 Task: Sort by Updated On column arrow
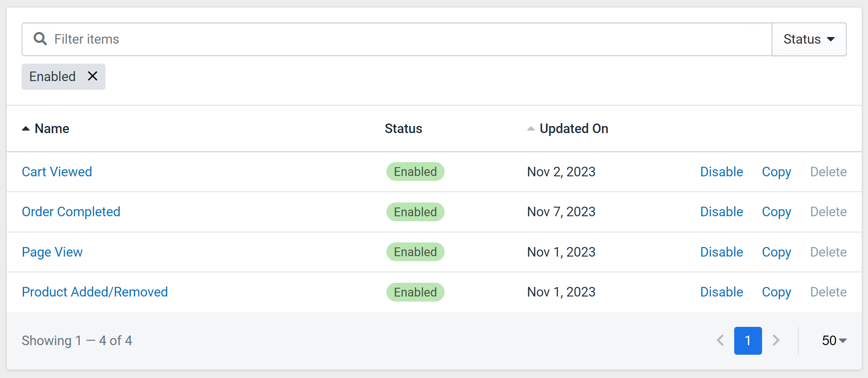tap(531, 128)
